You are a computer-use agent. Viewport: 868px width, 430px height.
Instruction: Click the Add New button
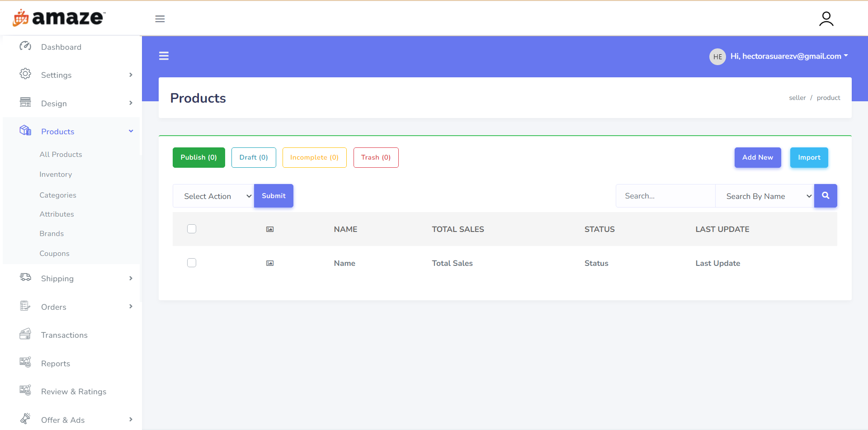(758, 157)
